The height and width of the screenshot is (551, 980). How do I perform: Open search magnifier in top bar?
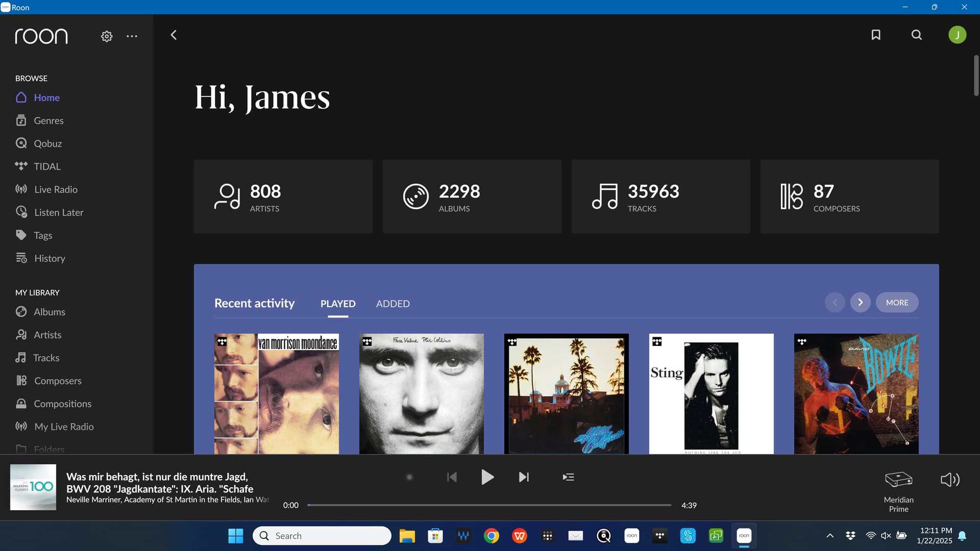click(x=917, y=35)
